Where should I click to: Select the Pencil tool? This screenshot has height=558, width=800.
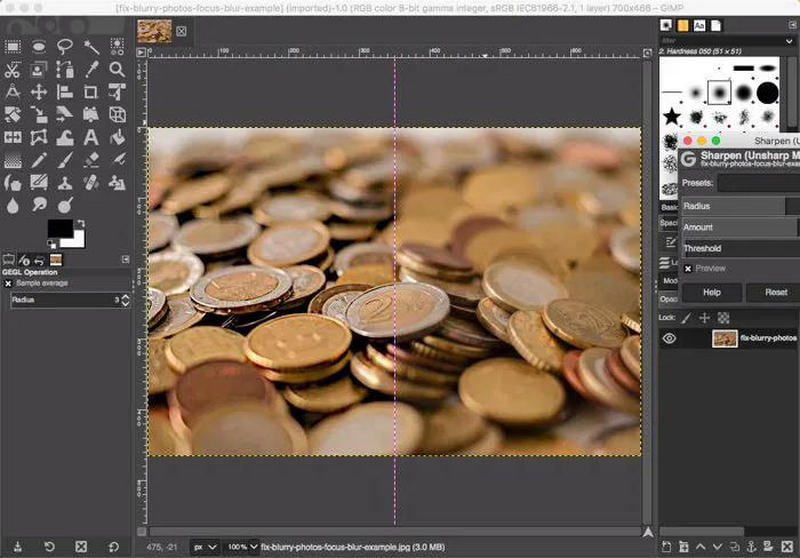[x=39, y=161]
